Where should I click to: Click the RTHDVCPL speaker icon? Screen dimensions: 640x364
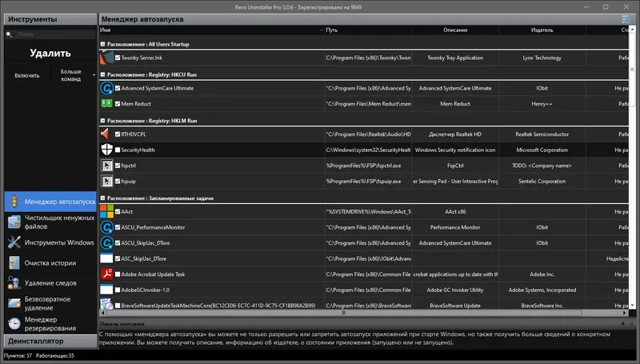(x=106, y=134)
